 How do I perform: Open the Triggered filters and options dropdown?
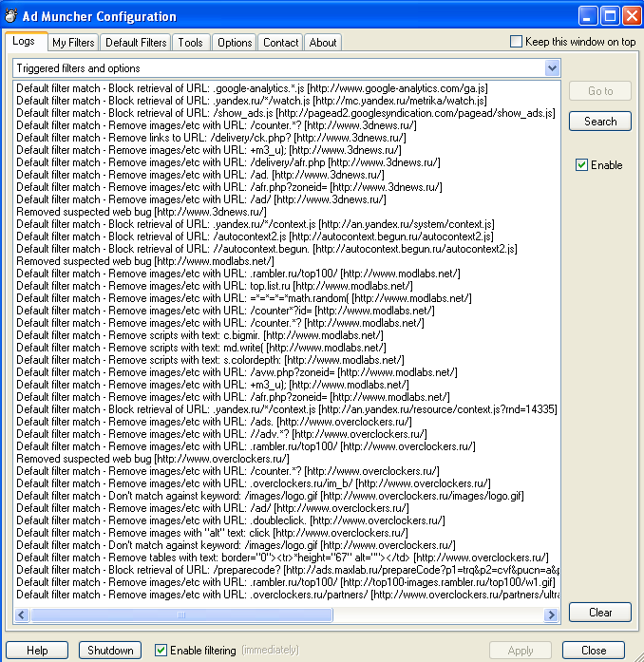pyautogui.click(x=552, y=68)
